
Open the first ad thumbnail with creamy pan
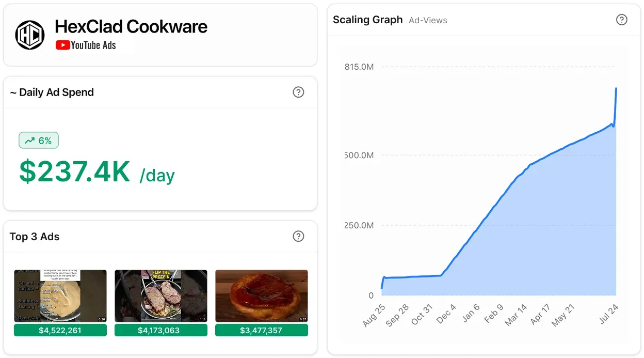tap(60, 297)
